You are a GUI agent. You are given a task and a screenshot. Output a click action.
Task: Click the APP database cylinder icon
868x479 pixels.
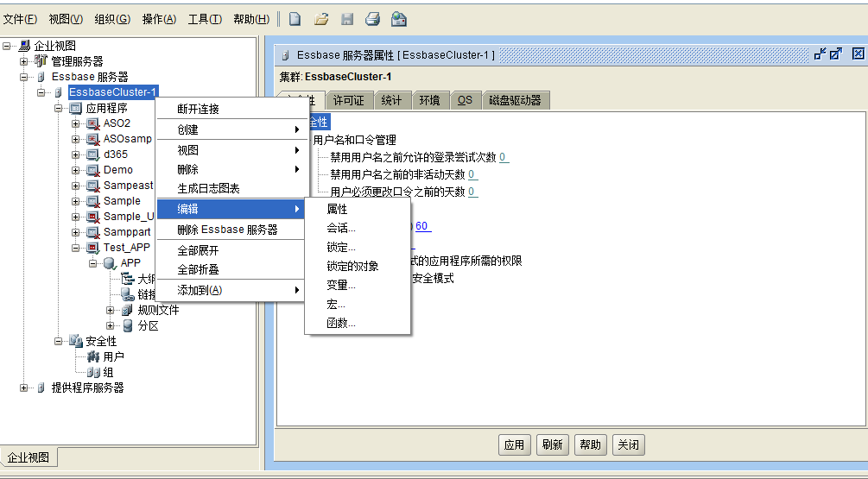[x=111, y=263]
